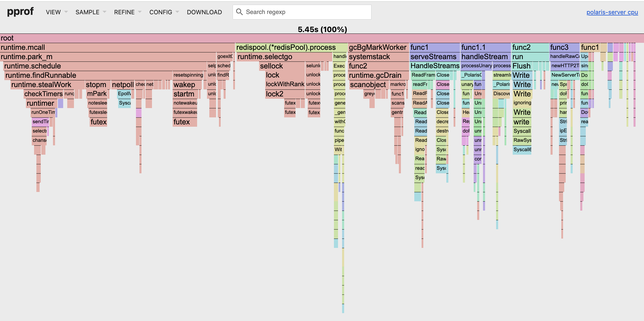Click the Flush frame under run

[522, 66]
